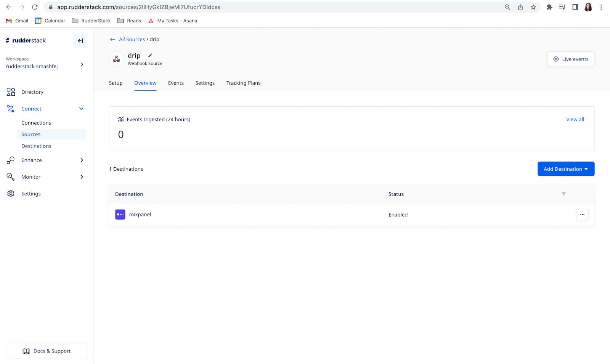The height and width of the screenshot is (364, 610).
Task: Click the pencil icon to rename drip
Action: tap(150, 55)
